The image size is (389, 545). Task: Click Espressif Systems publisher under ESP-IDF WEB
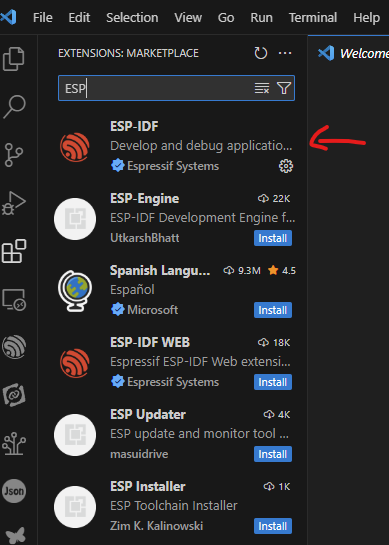point(173,382)
